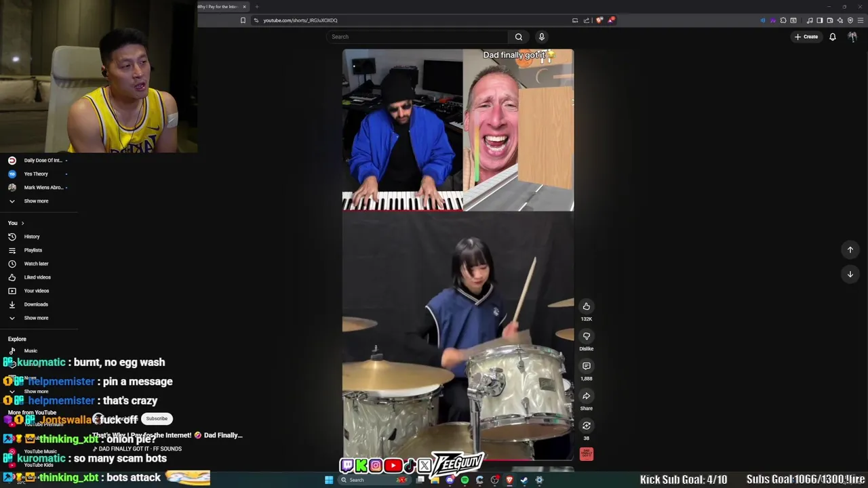Click the Share arrow on the short
This screenshot has width=868, height=488.
pyautogui.click(x=587, y=396)
